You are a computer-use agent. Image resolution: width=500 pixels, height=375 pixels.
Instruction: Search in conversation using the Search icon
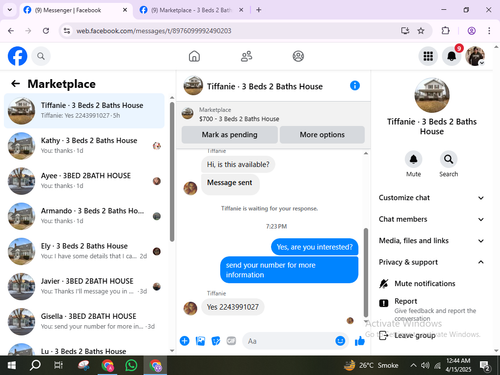pyautogui.click(x=448, y=159)
